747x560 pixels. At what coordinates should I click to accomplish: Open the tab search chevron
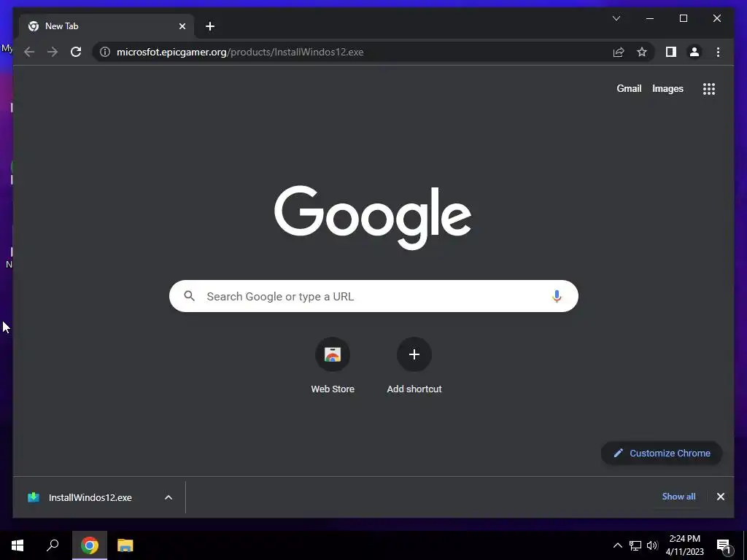[x=616, y=18]
